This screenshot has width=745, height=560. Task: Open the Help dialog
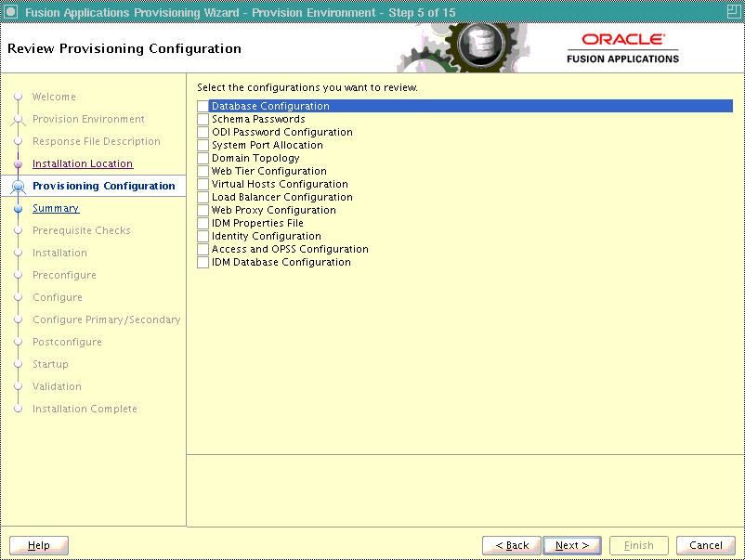pos(38,545)
